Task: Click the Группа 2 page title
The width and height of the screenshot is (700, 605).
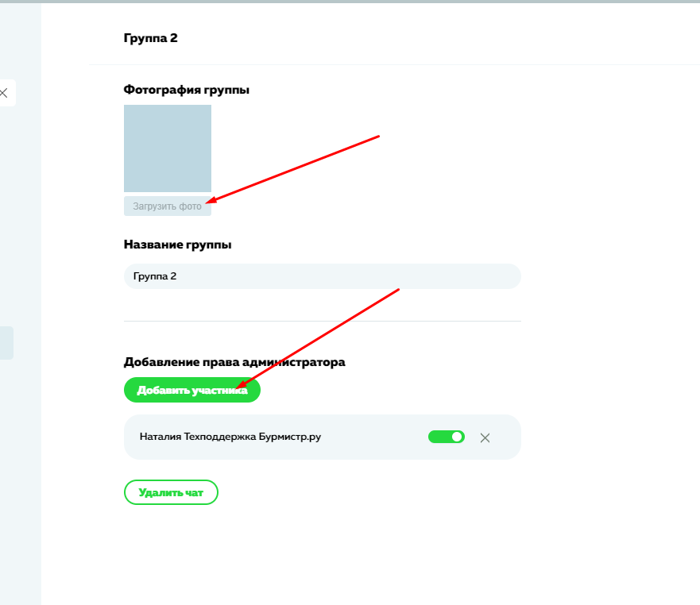Action: pyautogui.click(x=150, y=38)
